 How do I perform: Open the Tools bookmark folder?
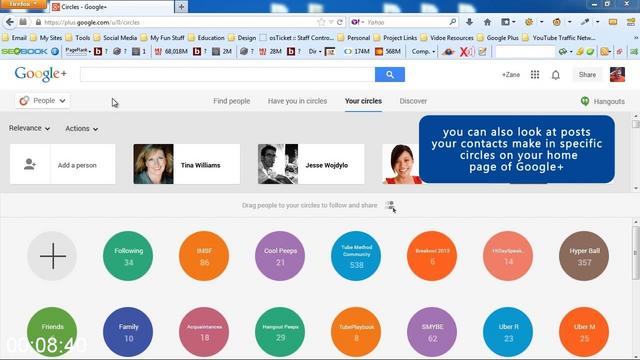click(x=78, y=38)
